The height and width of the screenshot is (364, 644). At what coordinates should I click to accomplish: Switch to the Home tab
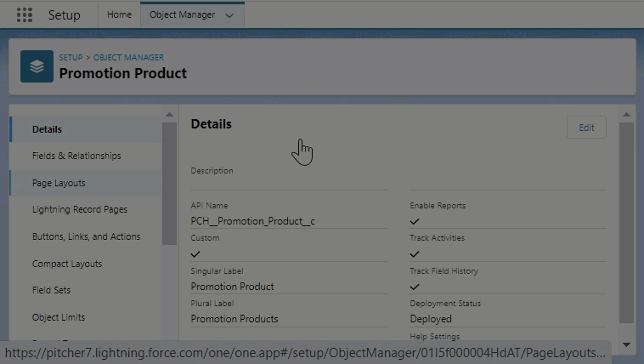click(119, 15)
